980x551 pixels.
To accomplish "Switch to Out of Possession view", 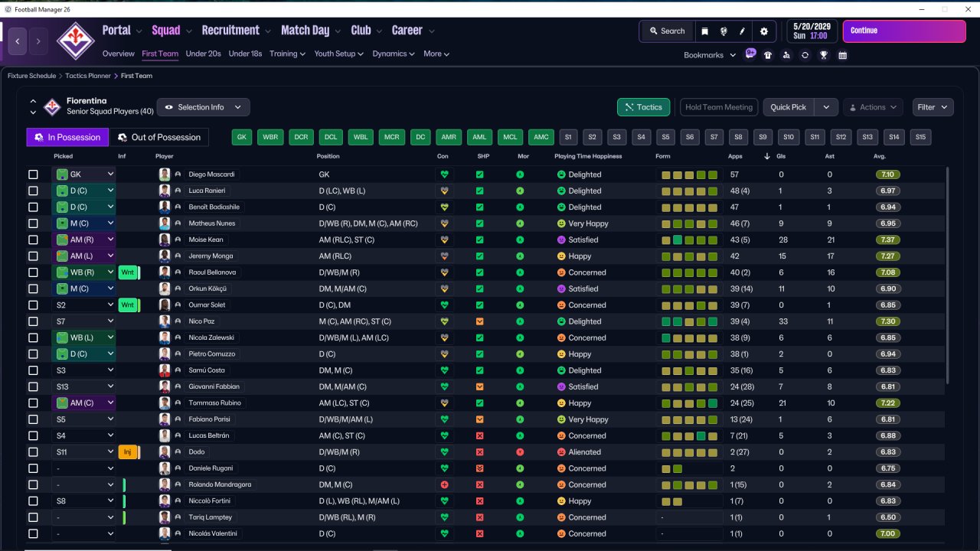I will coord(160,137).
